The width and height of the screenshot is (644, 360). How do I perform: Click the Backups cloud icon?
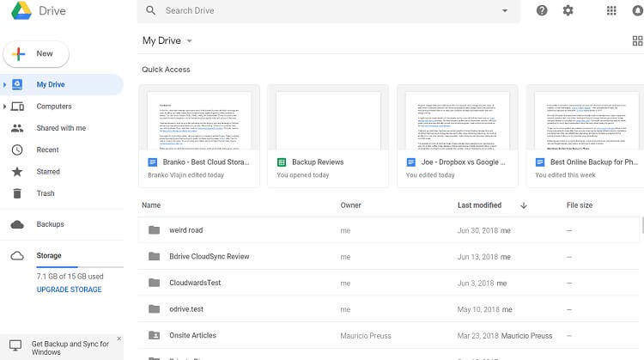click(17, 224)
